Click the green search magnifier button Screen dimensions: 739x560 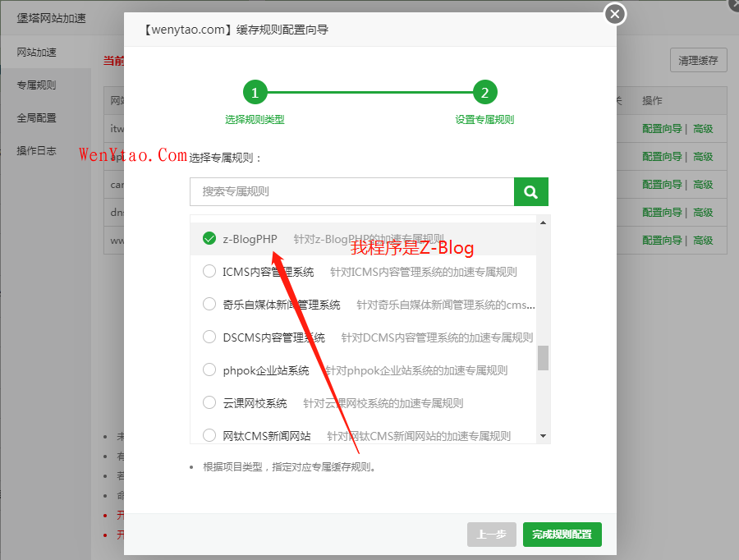pos(530,191)
